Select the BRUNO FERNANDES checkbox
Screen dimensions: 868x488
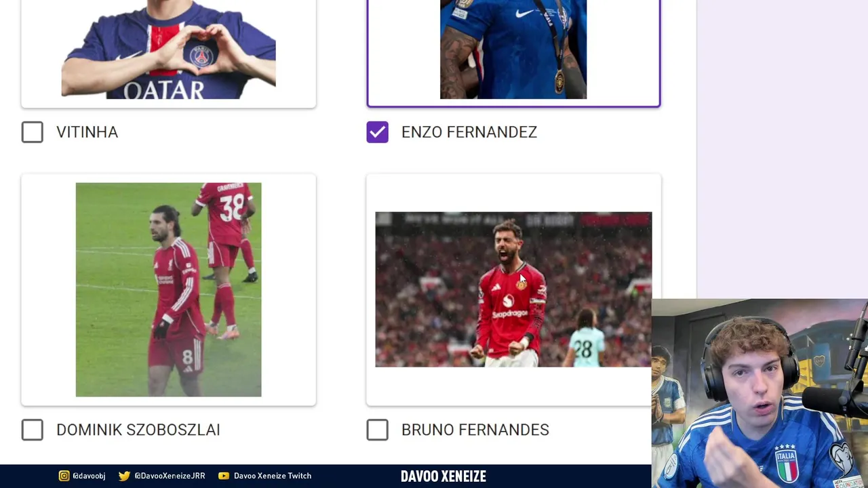pos(378,430)
